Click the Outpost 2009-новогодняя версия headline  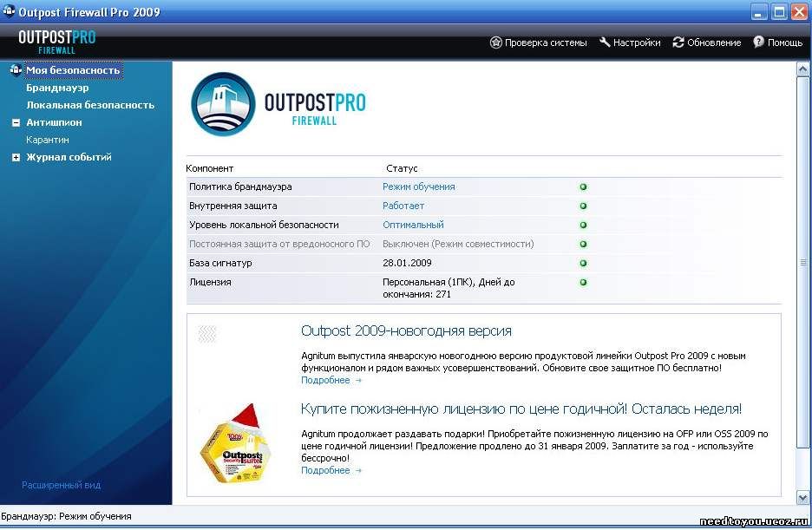pos(406,330)
